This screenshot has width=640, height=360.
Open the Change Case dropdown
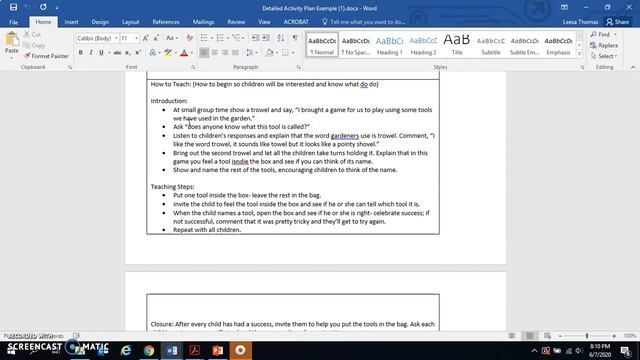171,38
